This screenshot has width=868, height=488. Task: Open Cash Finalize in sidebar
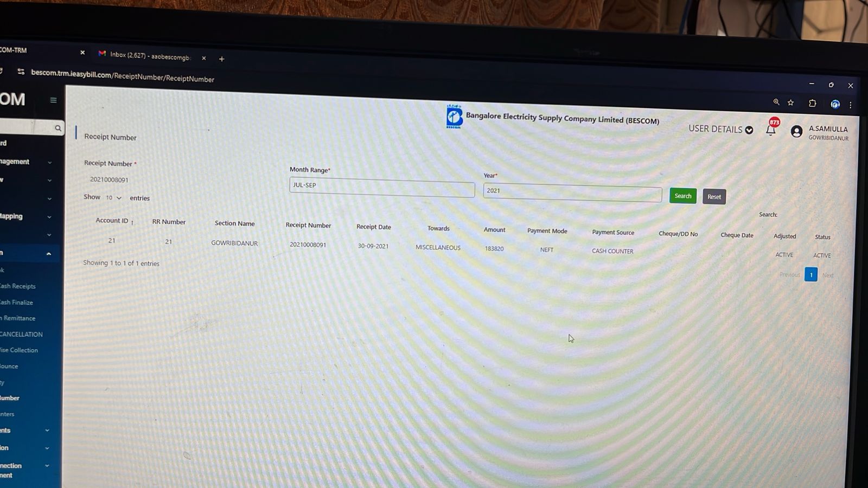coord(16,303)
